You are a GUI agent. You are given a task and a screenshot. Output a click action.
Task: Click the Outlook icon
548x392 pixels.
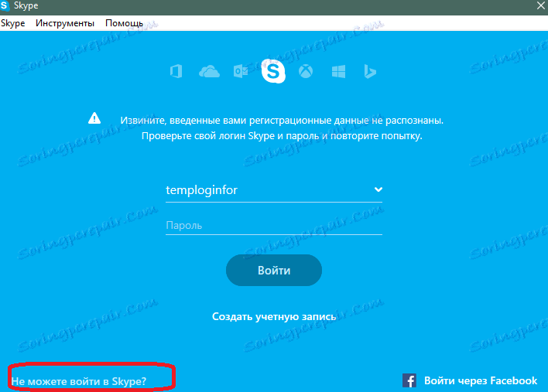(x=241, y=72)
